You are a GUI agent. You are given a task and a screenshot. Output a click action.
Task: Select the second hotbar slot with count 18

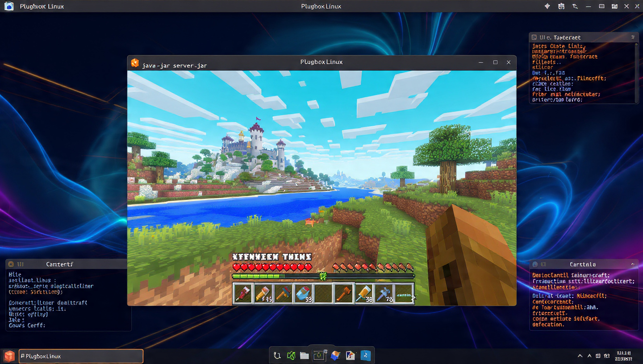tap(263, 294)
